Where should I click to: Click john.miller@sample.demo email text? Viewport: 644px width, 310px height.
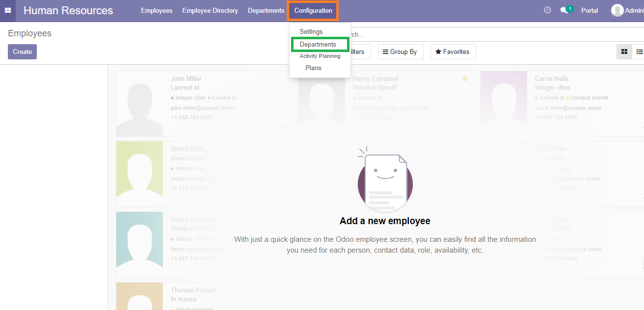(203, 108)
